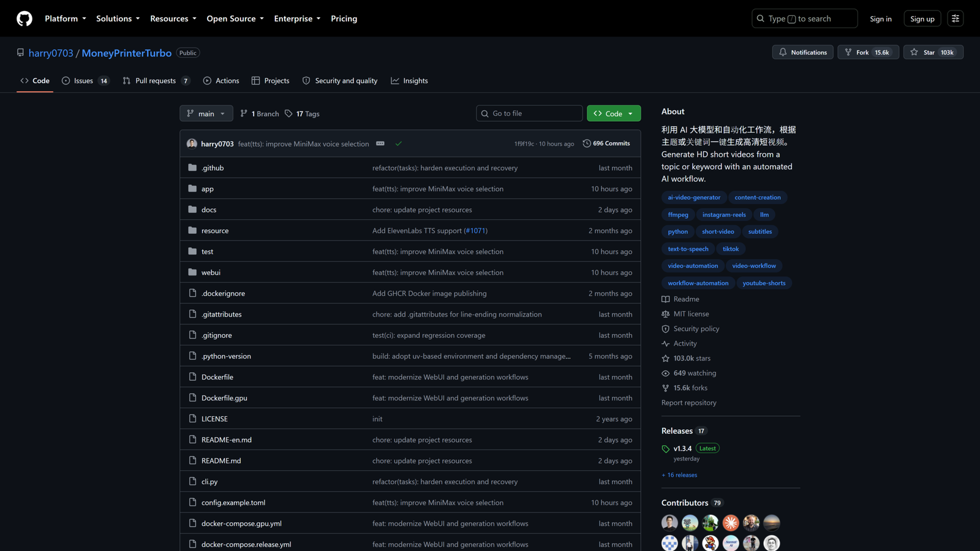Open the 1f9f19c commit hash

pyautogui.click(x=524, y=144)
